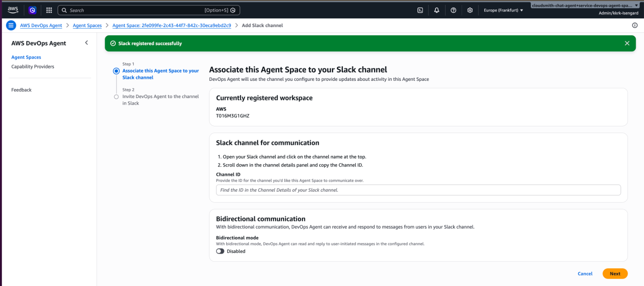This screenshot has width=644, height=286.
Task: Go to the Agent Spaces breadcrumb link
Action: [87, 25]
